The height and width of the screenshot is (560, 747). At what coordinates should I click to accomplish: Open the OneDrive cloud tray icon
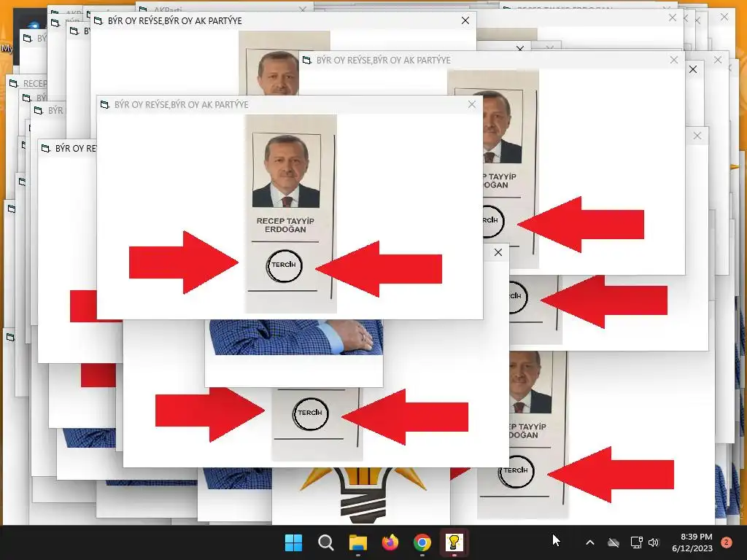point(614,542)
